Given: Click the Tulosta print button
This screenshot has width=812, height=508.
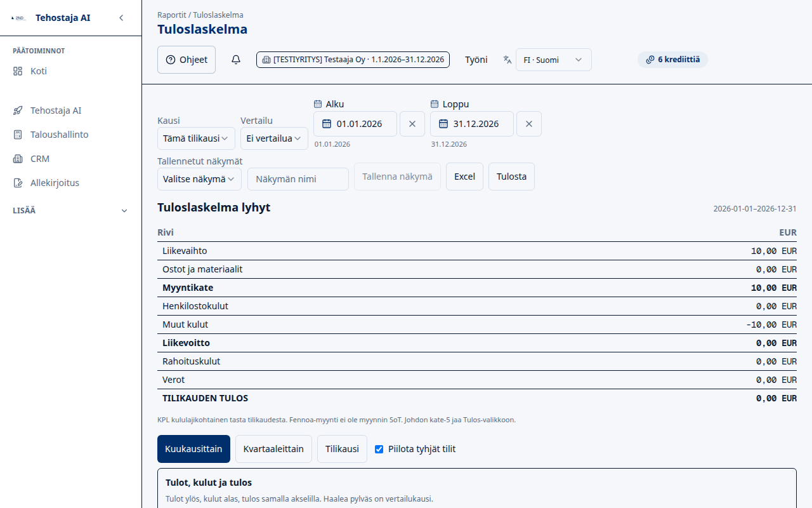Looking at the screenshot, I should pyautogui.click(x=511, y=177).
